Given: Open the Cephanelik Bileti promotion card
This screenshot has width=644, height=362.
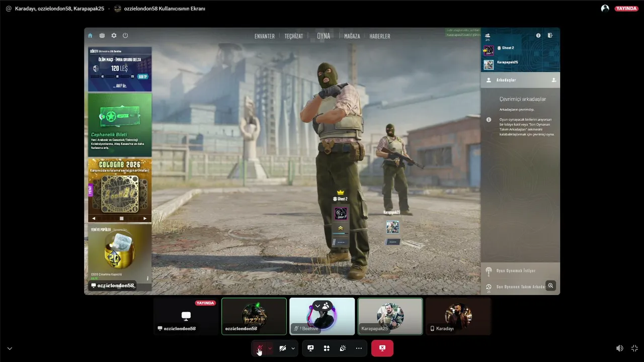Looking at the screenshot, I should pyautogui.click(x=120, y=125).
